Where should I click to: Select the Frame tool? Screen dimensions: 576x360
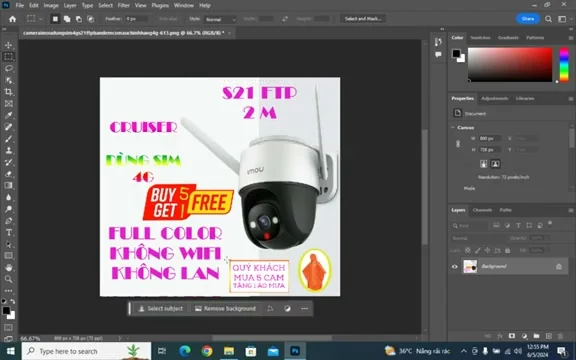click(x=8, y=104)
